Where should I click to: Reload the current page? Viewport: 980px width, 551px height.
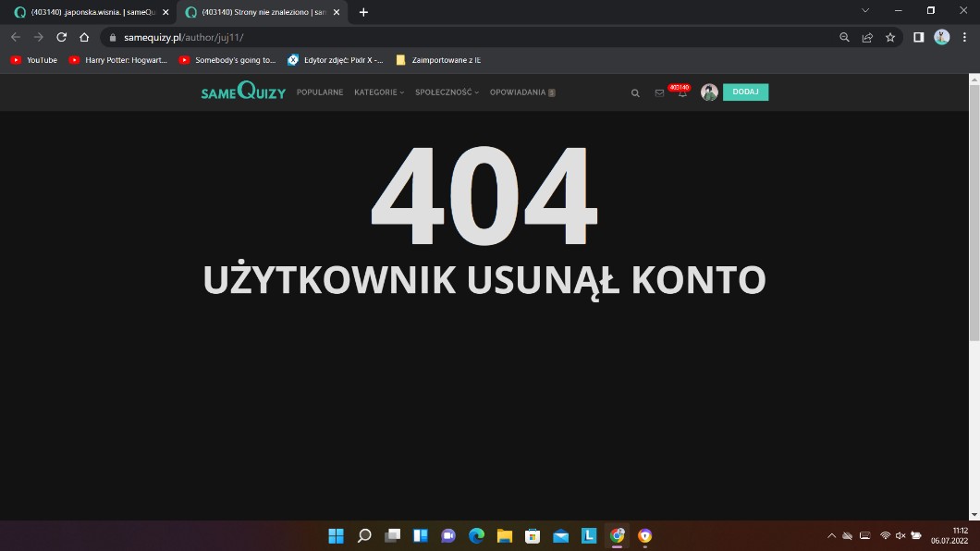(61, 37)
